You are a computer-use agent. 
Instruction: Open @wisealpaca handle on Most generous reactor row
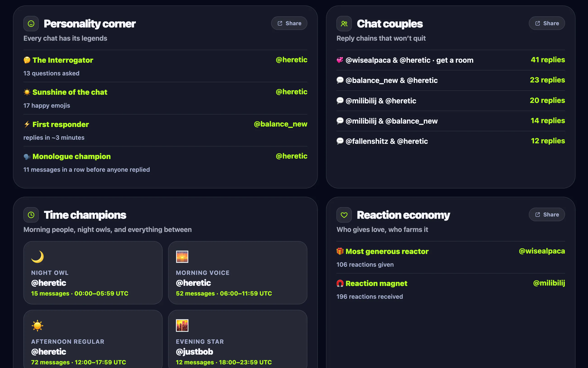[x=542, y=251]
